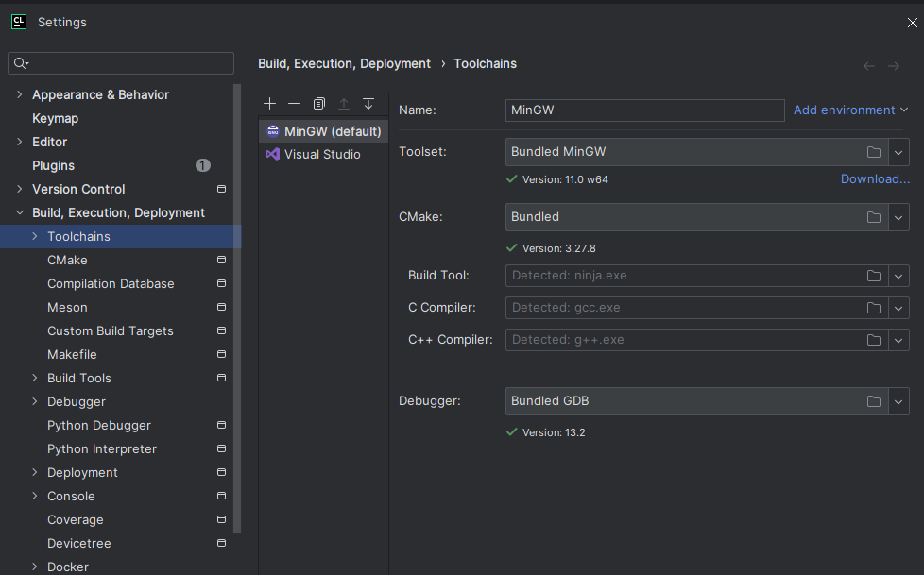Image resolution: width=924 pixels, height=575 pixels.
Task: Browse folder for CMake path
Action: pyautogui.click(x=874, y=217)
